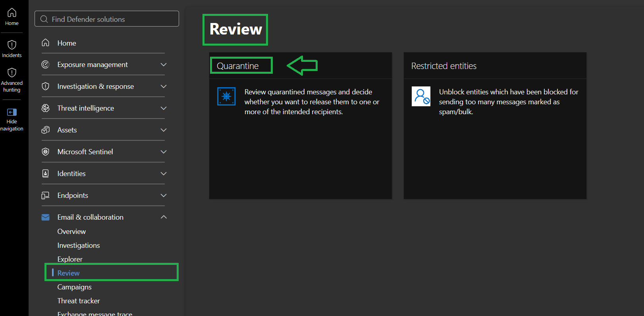Click the Hide navigation icon
Image resolution: width=644 pixels, height=316 pixels.
12,112
